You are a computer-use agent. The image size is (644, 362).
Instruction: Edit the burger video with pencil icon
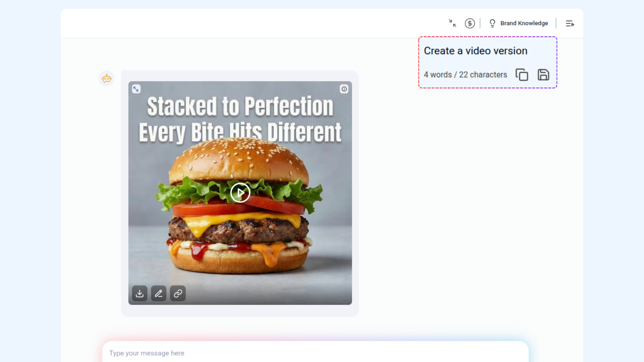coord(159,294)
